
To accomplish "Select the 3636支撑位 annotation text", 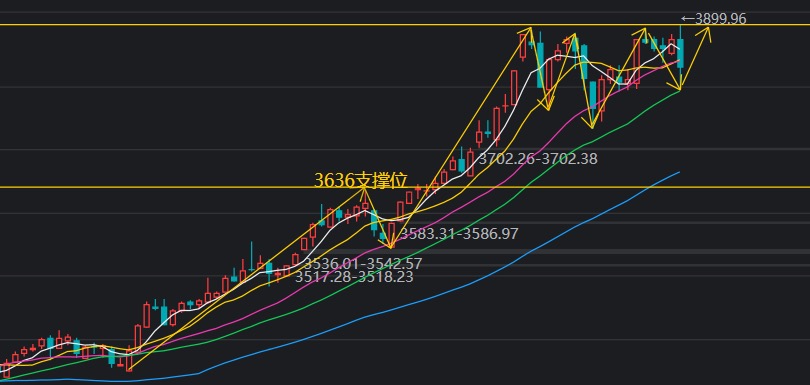I will point(361,180).
